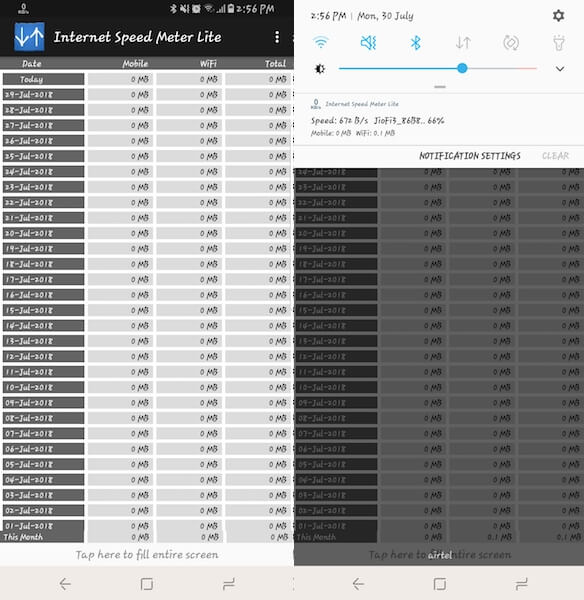This screenshot has width=584, height=600.
Task: Toggle the Wi-Fi quick setting
Action: [321, 42]
